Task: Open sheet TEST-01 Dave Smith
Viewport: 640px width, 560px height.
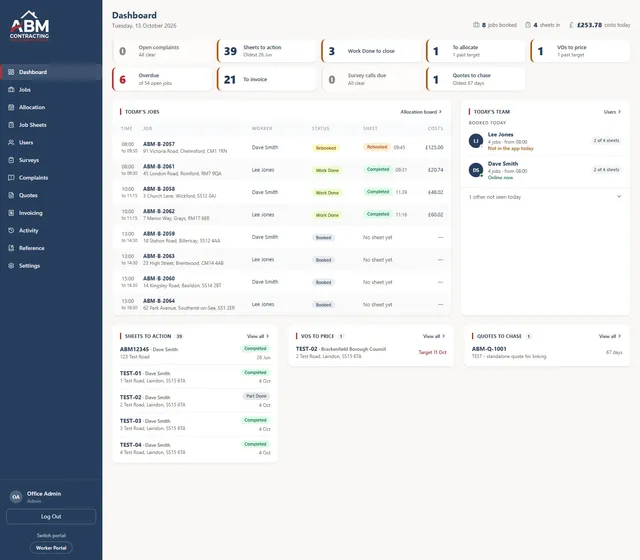Action: pos(195,377)
